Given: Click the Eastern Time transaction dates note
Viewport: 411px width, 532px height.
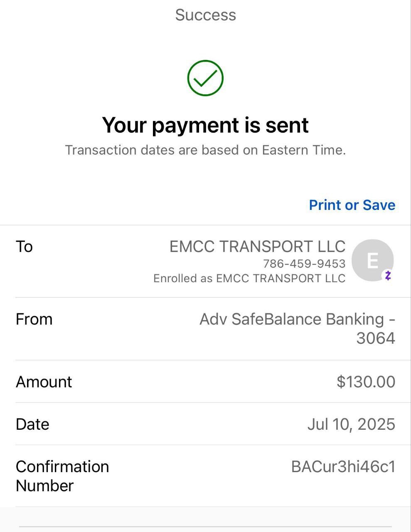Looking at the screenshot, I should pos(205,150).
